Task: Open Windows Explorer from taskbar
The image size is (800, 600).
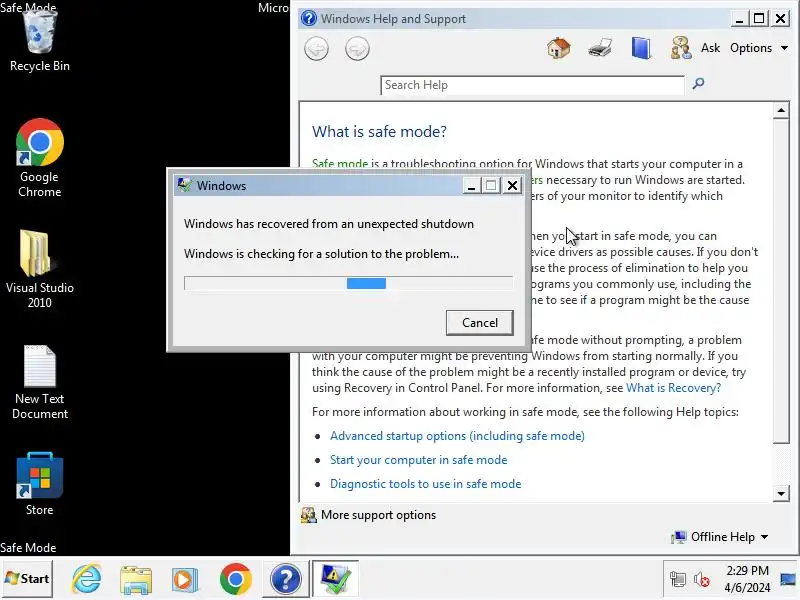Action: point(136,579)
